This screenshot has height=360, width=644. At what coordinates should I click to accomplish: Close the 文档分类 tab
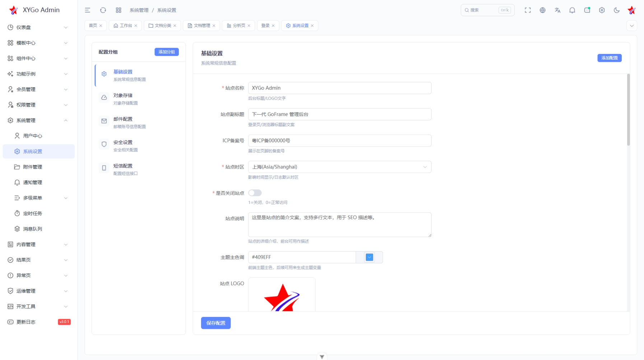175,26
